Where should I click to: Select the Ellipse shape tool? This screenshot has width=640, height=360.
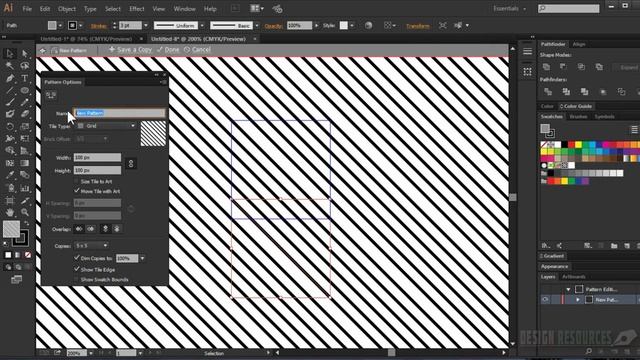[24, 90]
